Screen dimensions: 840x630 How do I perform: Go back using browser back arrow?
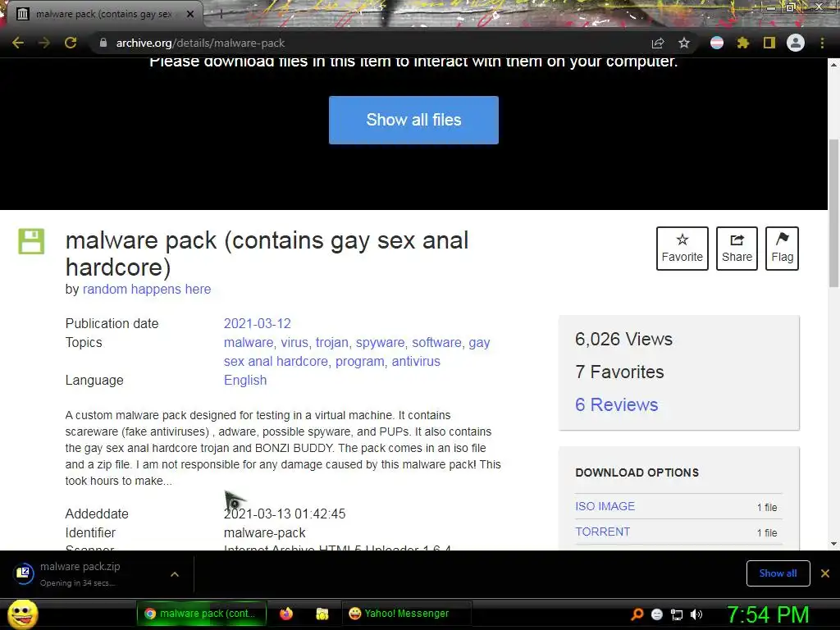click(18, 43)
